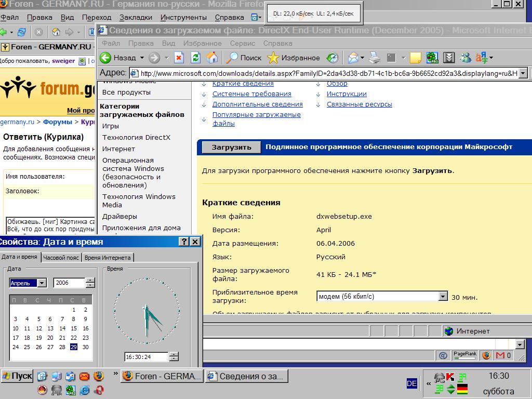Viewport: 532px width, 399px height.
Task: Expand the IE address bar dropdown
Action: 523,73
